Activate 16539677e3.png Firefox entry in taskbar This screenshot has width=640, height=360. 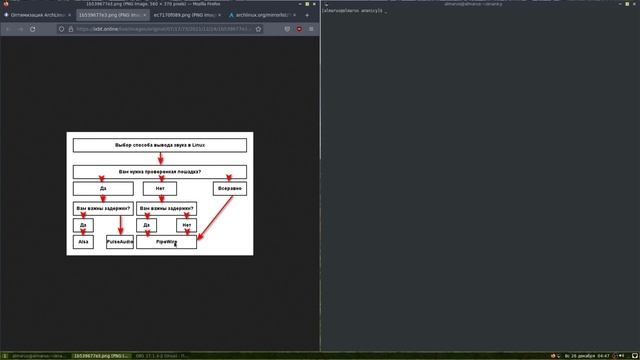[102, 356]
